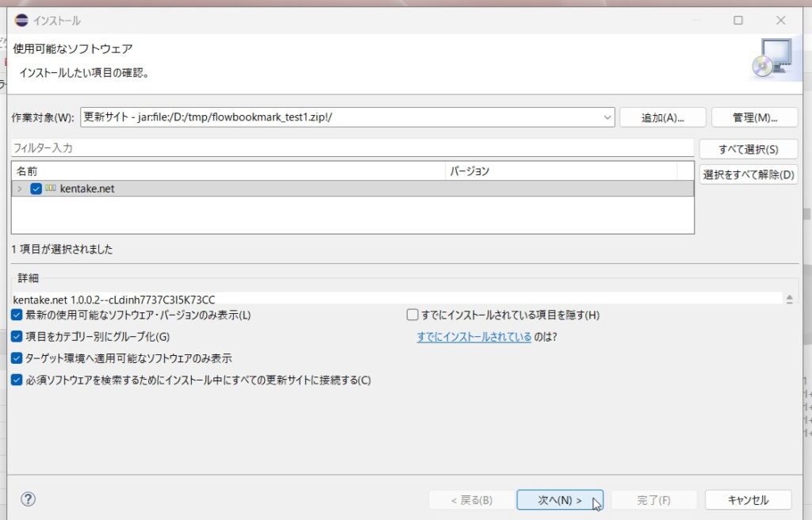Click the Eclipse icon in title bar

(x=21, y=20)
